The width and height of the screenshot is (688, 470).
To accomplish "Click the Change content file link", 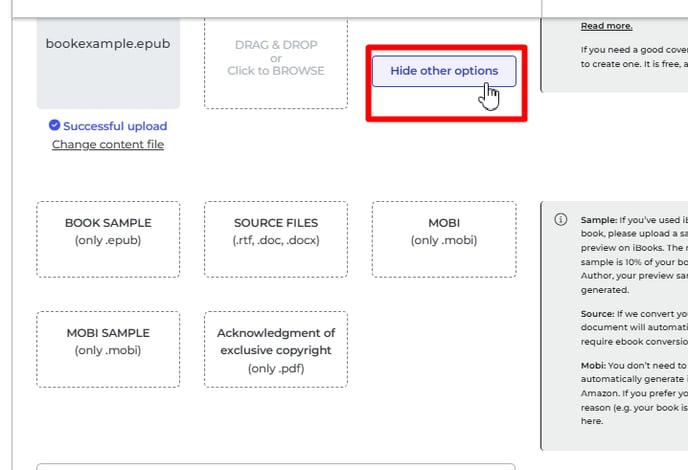I will coord(108,144).
